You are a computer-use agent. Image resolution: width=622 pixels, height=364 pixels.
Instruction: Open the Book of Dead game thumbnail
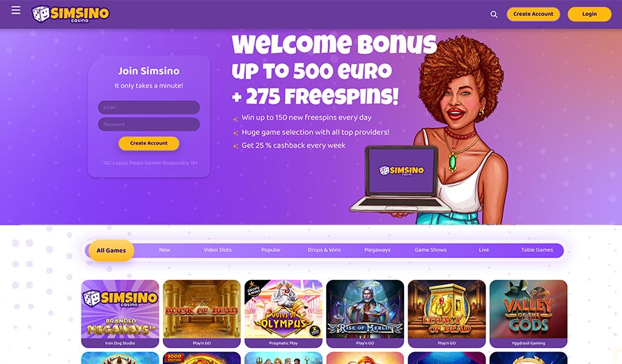tap(201, 313)
